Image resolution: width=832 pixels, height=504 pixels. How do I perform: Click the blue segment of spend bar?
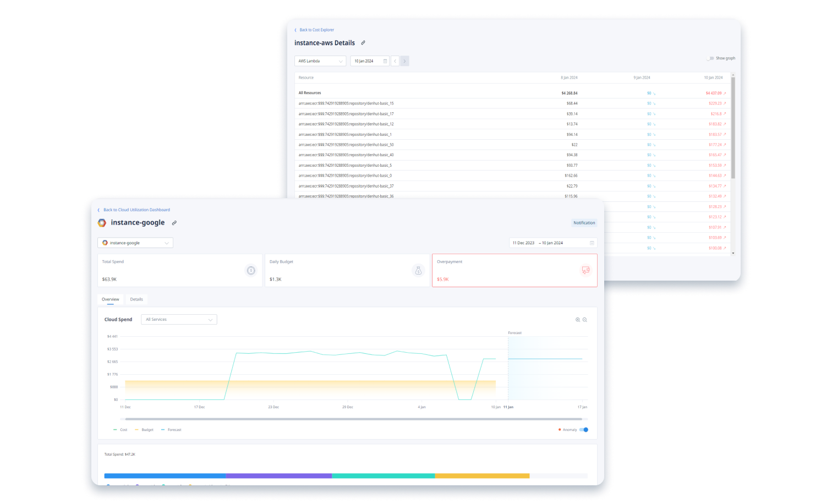[x=165, y=476]
